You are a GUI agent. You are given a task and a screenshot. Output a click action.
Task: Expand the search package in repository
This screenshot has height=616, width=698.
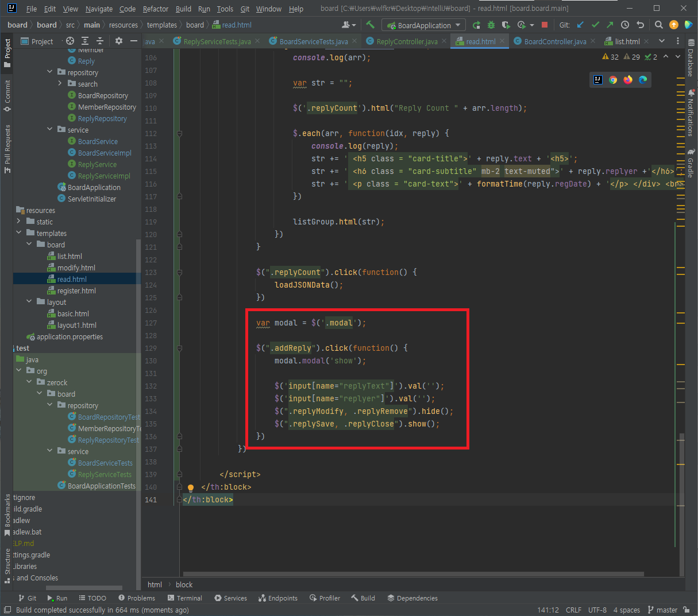pyautogui.click(x=60, y=83)
